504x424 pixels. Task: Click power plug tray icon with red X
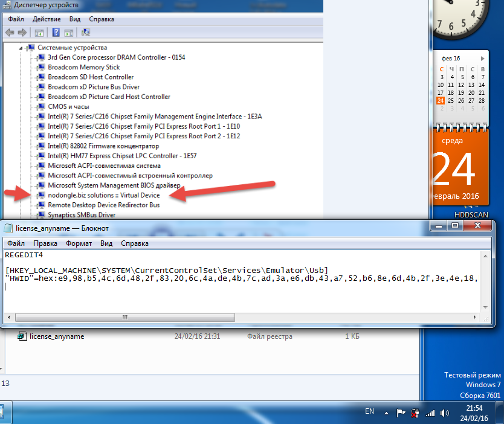[415, 413]
